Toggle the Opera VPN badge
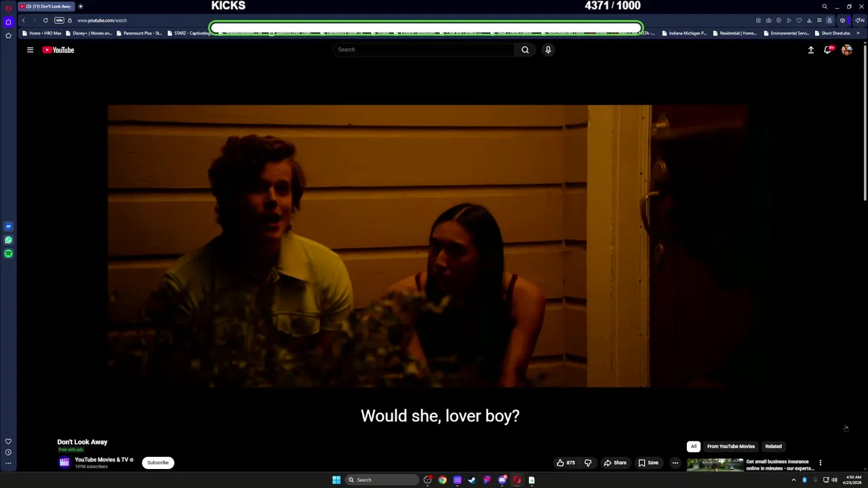Screen dimensions: 868x488 pyautogui.click(x=59, y=20)
